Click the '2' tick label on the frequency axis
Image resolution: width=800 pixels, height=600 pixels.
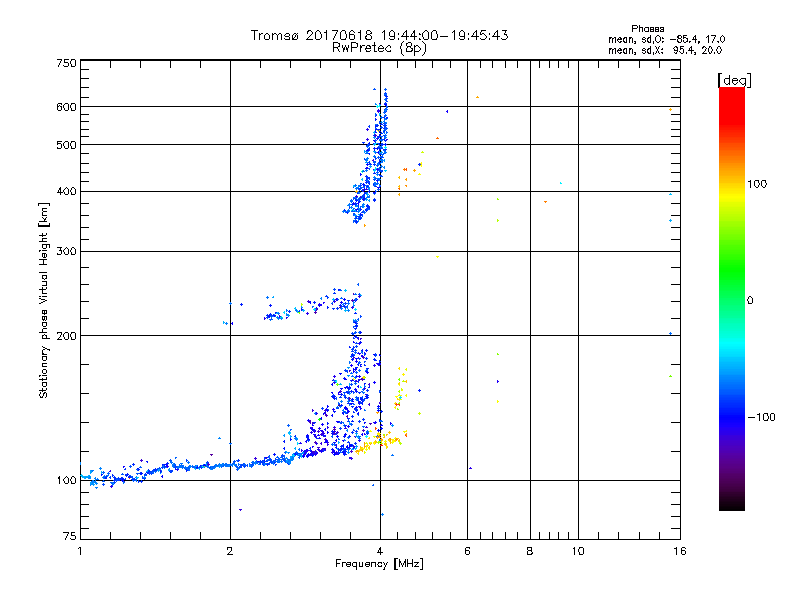[230, 551]
